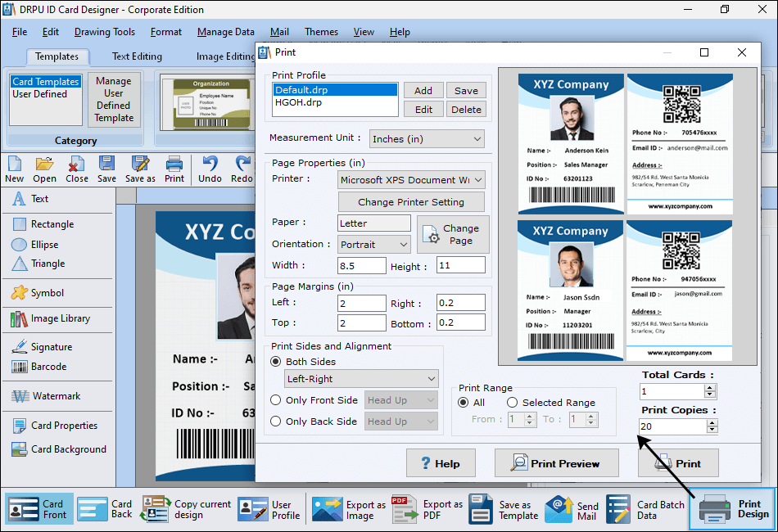The image size is (778, 532).
Task: Open the Symbol tool
Action: 38,292
